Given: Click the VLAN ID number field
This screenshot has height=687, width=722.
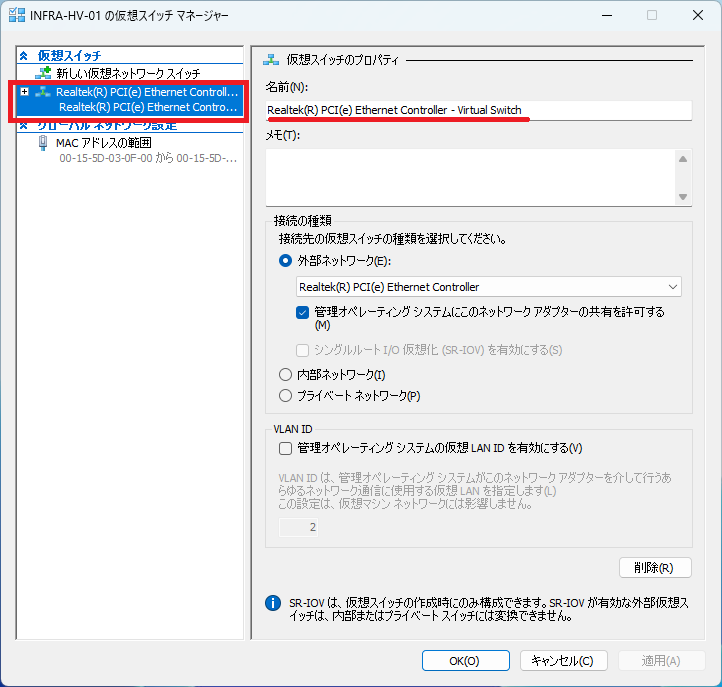Looking at the screenshot, I should click(298, 527).
